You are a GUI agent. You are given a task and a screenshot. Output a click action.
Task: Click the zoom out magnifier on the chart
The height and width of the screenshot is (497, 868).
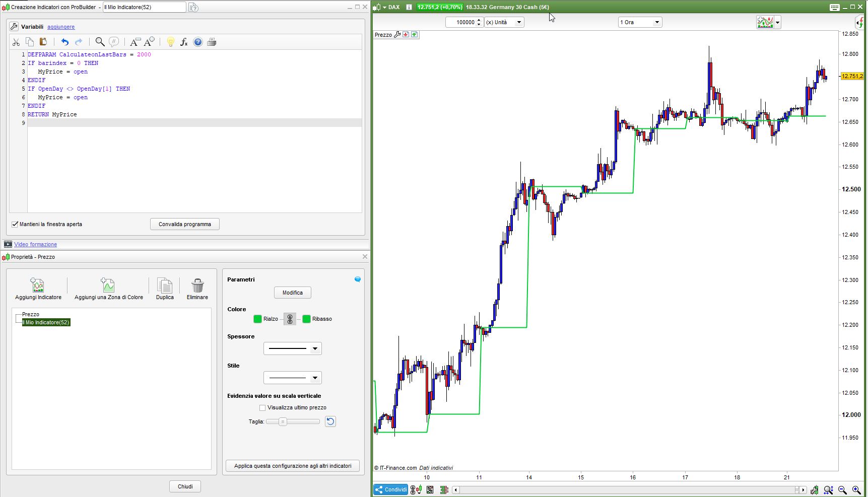tap(842, 490)
